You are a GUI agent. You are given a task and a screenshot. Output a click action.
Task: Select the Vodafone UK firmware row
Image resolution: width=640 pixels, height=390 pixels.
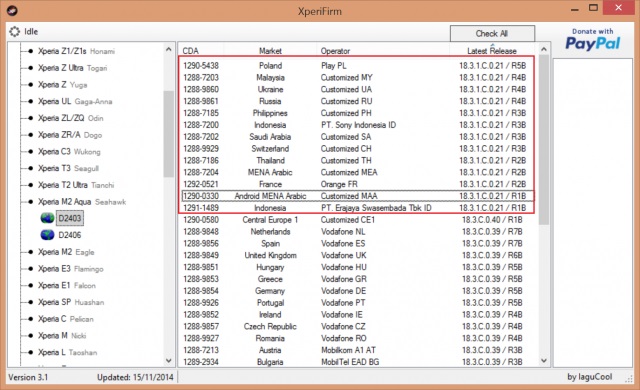coord(357,255)
